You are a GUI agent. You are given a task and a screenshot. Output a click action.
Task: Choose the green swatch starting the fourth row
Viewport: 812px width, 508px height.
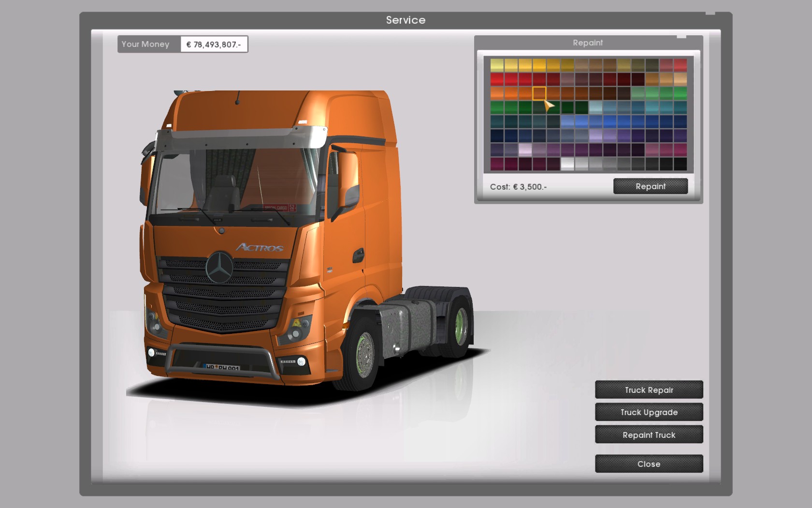coord(497,107)
